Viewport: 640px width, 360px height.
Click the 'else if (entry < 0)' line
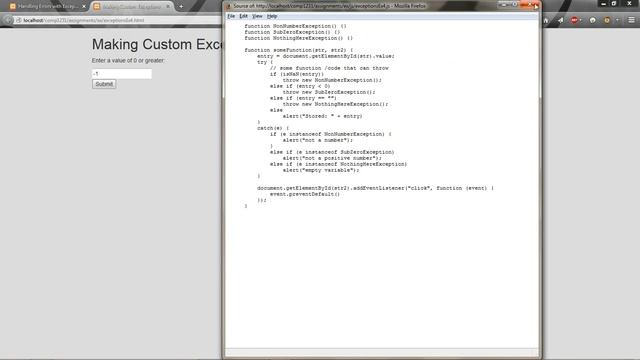tap(300, 86)
